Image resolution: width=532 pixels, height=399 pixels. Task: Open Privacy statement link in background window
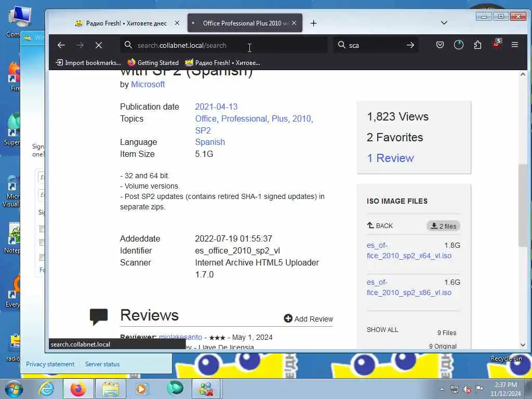(x=50, y=364)
